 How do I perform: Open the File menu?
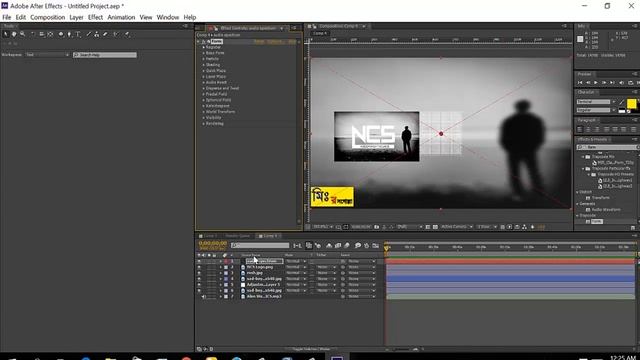[x=7, y=17]
